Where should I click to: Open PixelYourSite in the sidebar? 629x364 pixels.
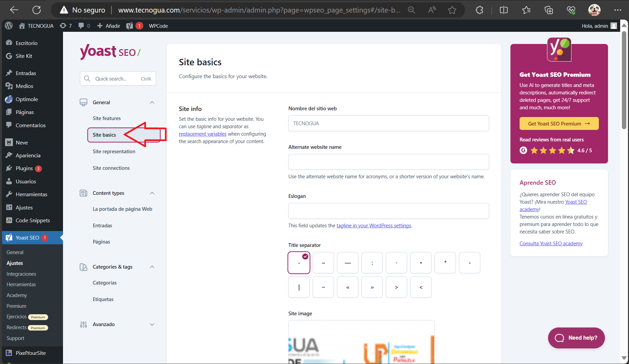(30, 353)
